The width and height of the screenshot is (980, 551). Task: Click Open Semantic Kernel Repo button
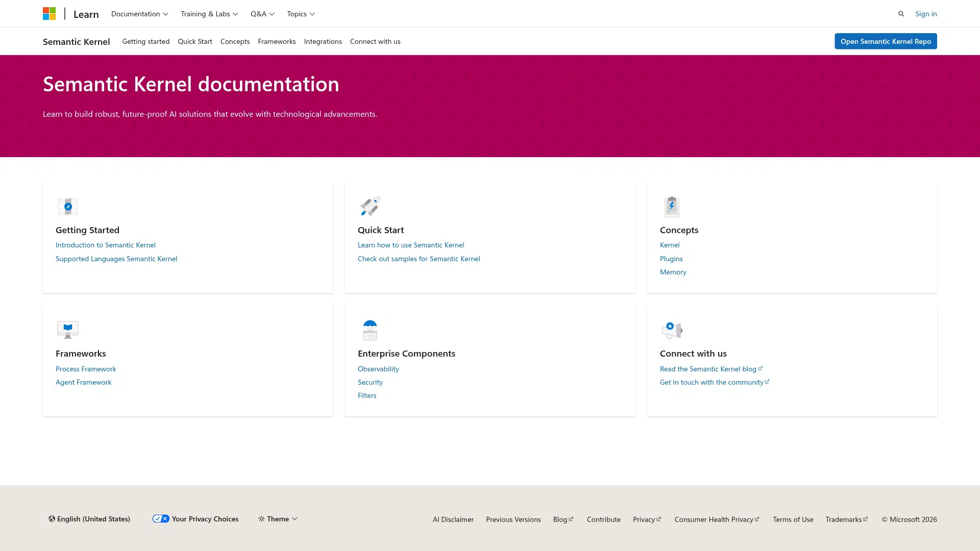pos(886,41)
